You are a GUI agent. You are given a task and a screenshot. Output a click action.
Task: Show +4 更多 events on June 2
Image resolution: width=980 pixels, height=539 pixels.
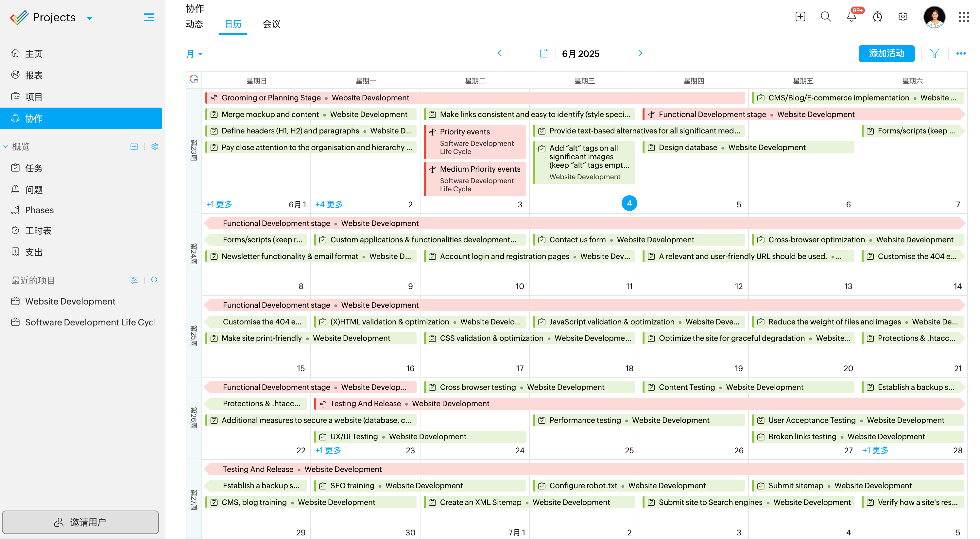click(329, 204)
